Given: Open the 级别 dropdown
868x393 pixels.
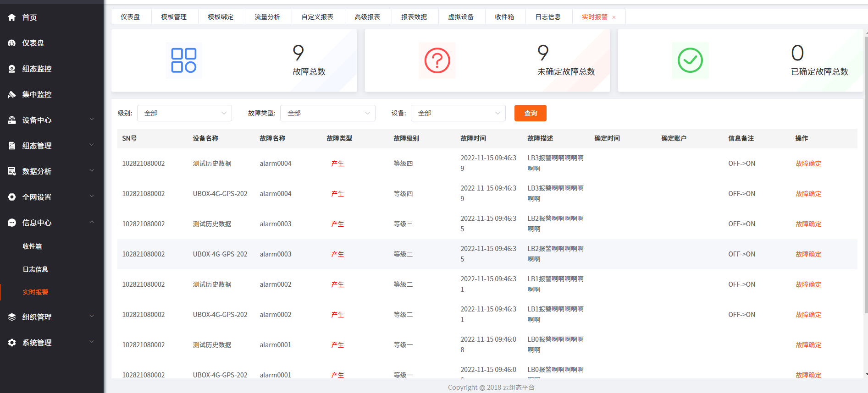Looking at the screenshot, I should [x=184, y=113].
